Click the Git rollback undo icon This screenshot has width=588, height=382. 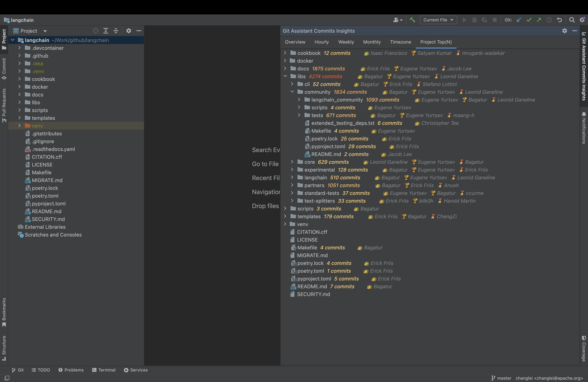[x=559, y=20]
